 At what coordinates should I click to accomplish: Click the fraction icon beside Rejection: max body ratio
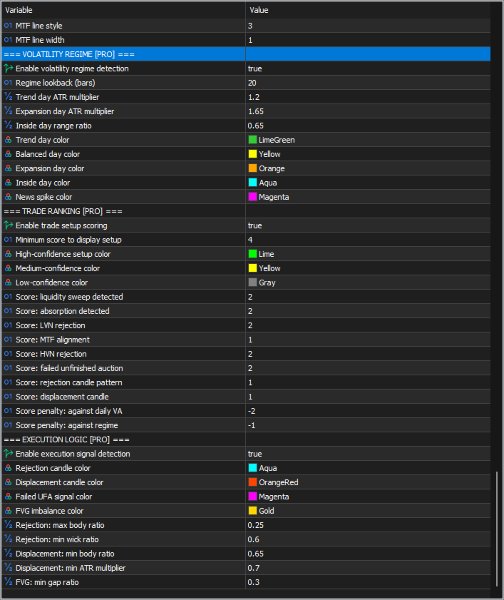click(8, 525)
